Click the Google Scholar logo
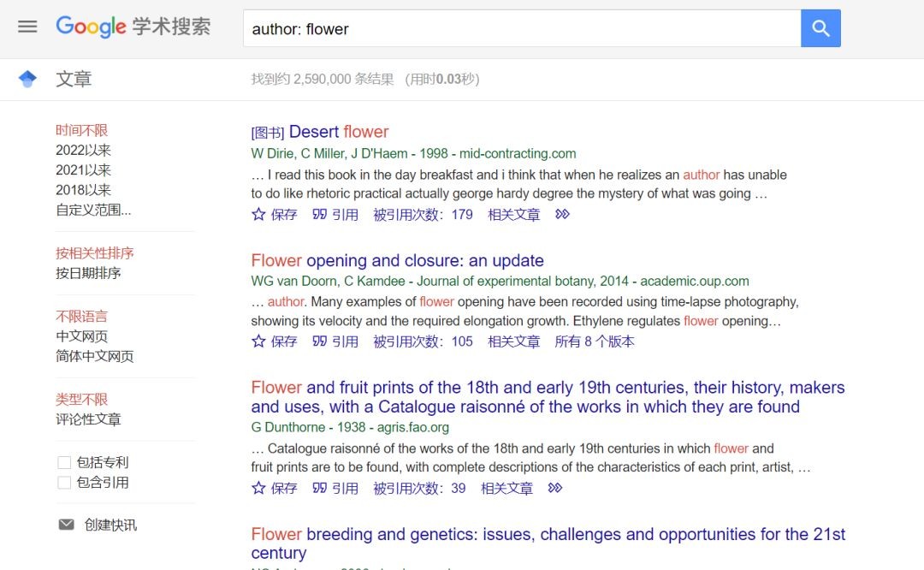This screenshot has height=570, width=924. click(133, 27)
